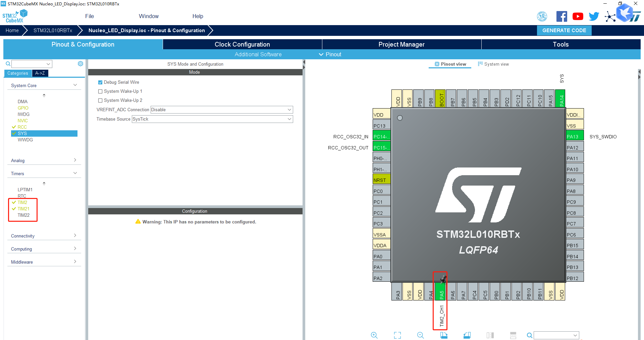Open the Facebook link icon

click(562, 16)
